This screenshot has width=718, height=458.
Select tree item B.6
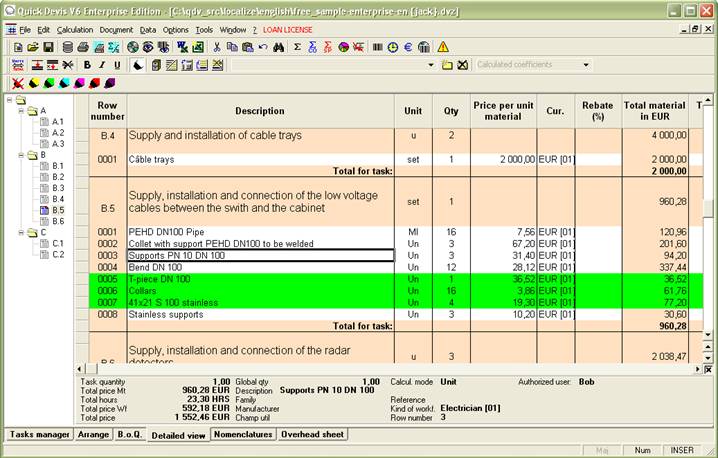58,221
